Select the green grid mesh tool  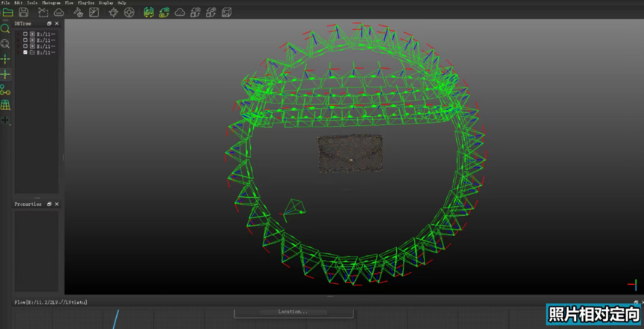click(5, 105)
